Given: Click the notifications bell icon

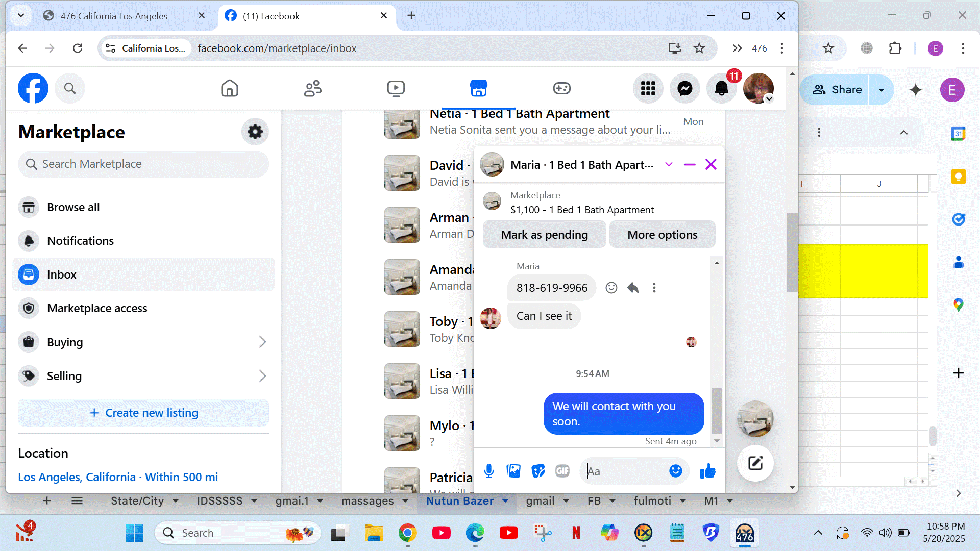Looking at the screenshot, I should (721, 89).
